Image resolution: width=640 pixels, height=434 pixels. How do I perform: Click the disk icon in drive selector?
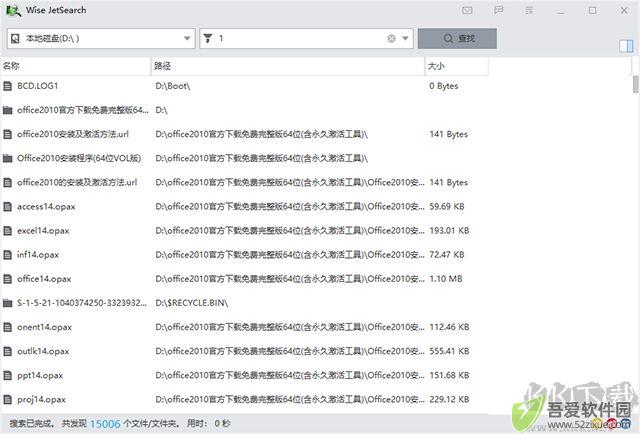15,38
